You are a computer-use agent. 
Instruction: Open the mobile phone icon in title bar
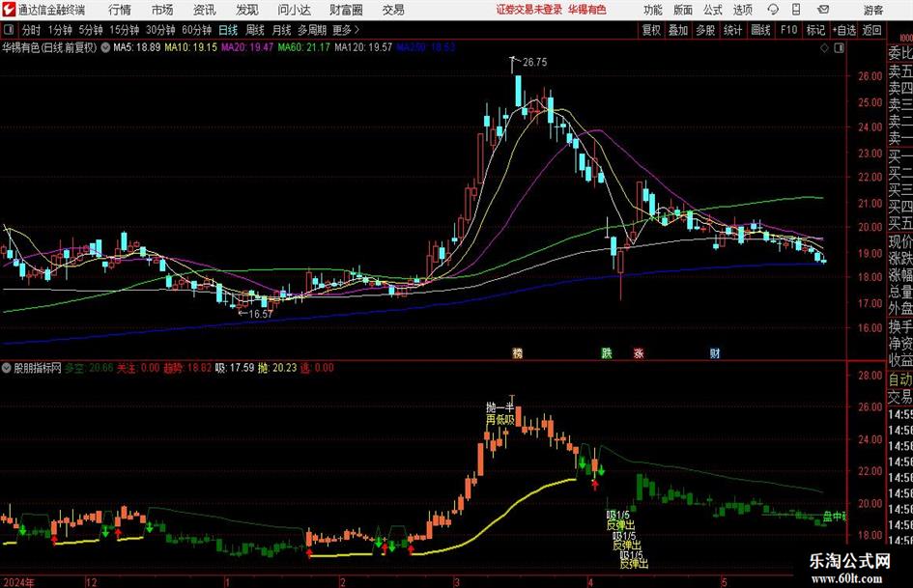click(796, 10)
